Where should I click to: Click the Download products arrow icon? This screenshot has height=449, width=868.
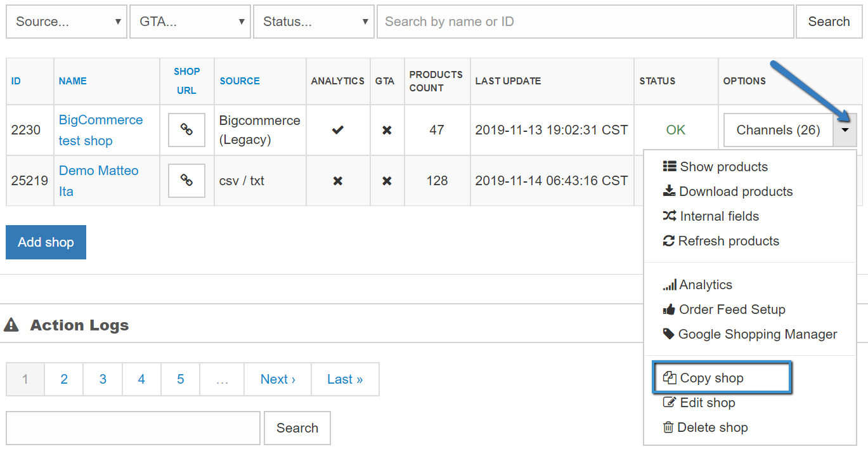[669, 191]
